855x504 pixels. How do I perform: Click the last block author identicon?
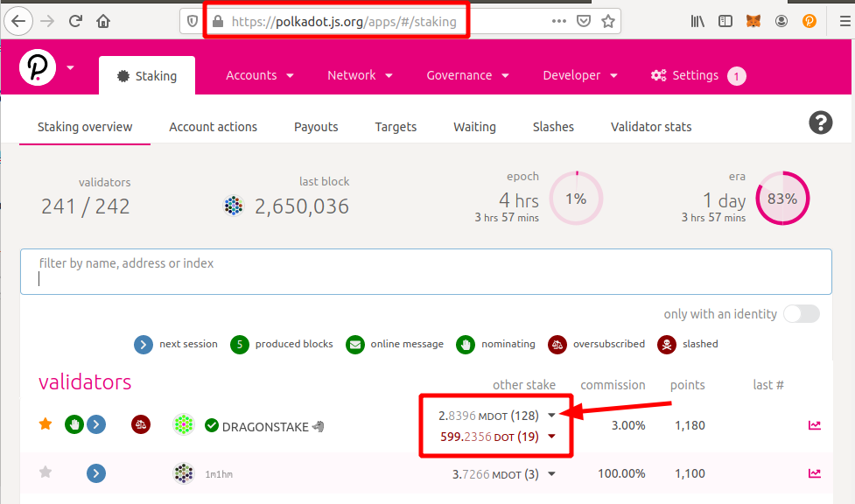pyautogui.click(x=234, y=206)
